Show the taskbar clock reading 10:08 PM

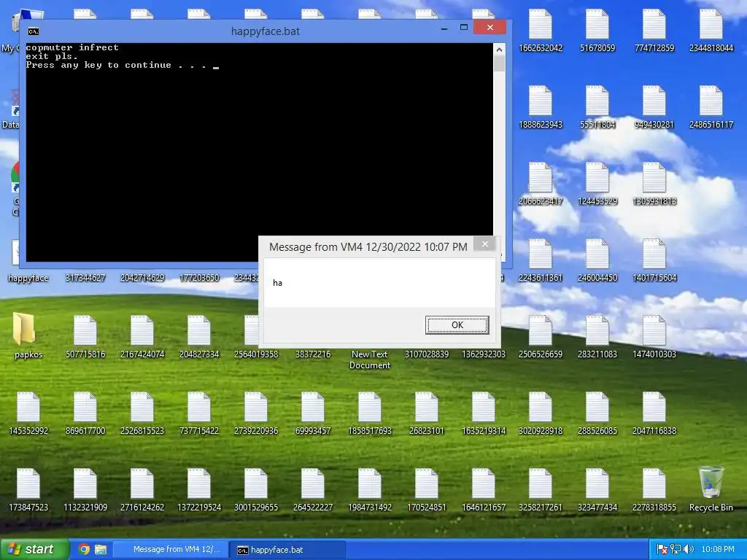[718, 549]
